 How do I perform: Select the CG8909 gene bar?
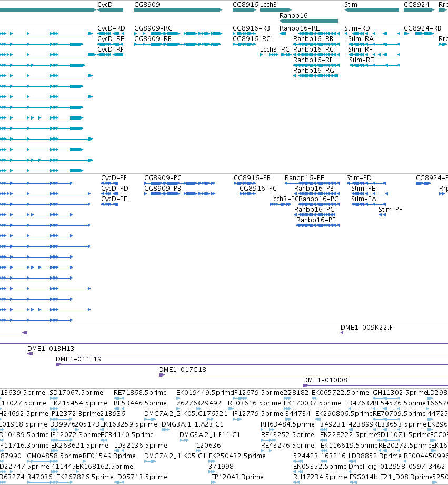point(178,10)
